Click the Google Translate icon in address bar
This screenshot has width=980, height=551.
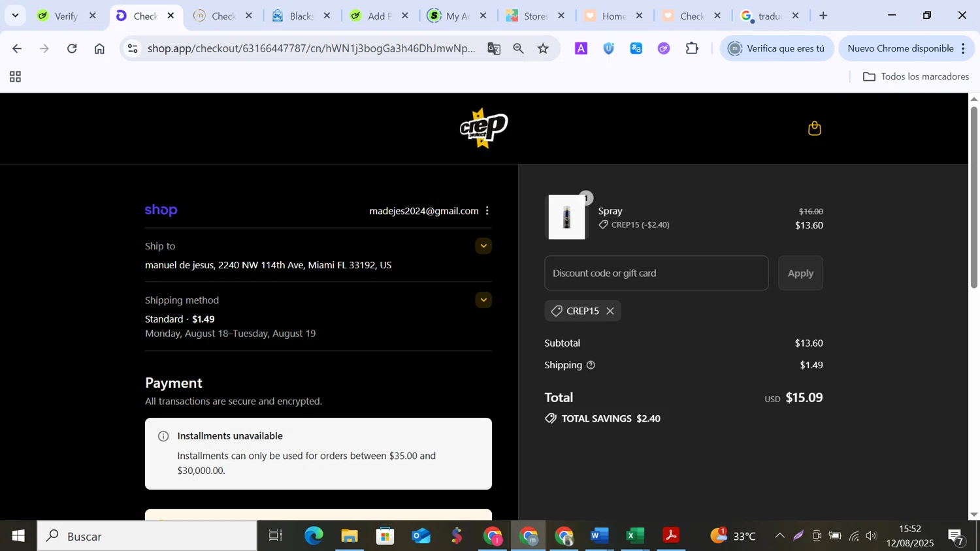494,48
